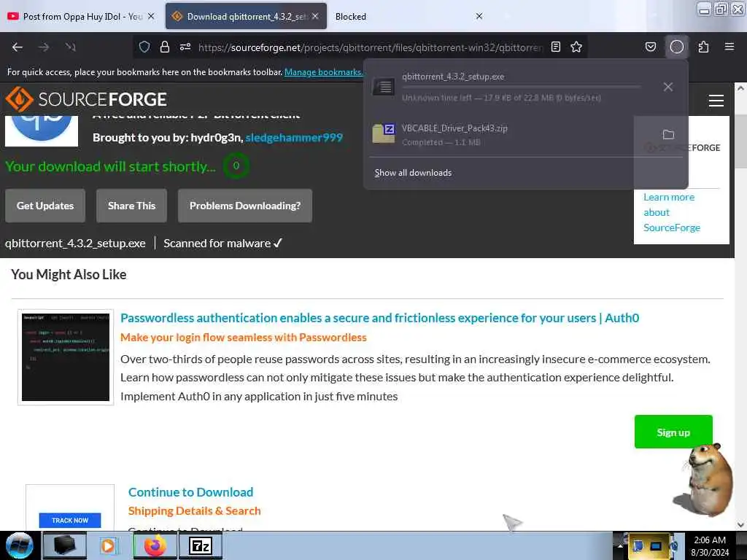Click Make your login flow seamless link
Screen dimensions: 747x560
[x=244, y=338]
